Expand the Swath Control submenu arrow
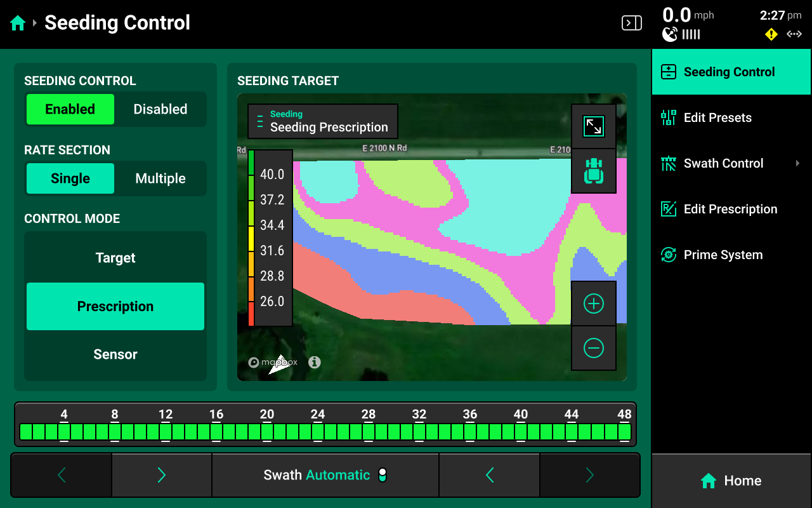 click(x=797, y=164)
